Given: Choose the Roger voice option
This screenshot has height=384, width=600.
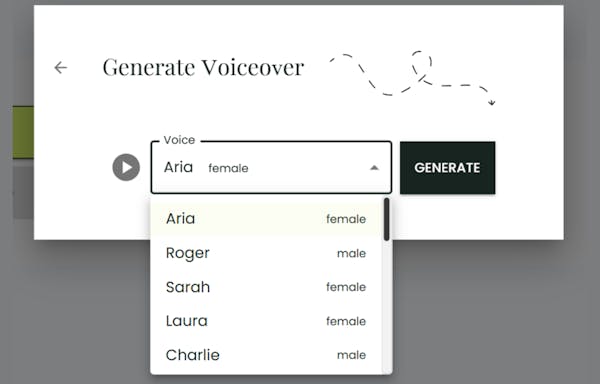Looking at the screenshot, I should pos(266,253).
